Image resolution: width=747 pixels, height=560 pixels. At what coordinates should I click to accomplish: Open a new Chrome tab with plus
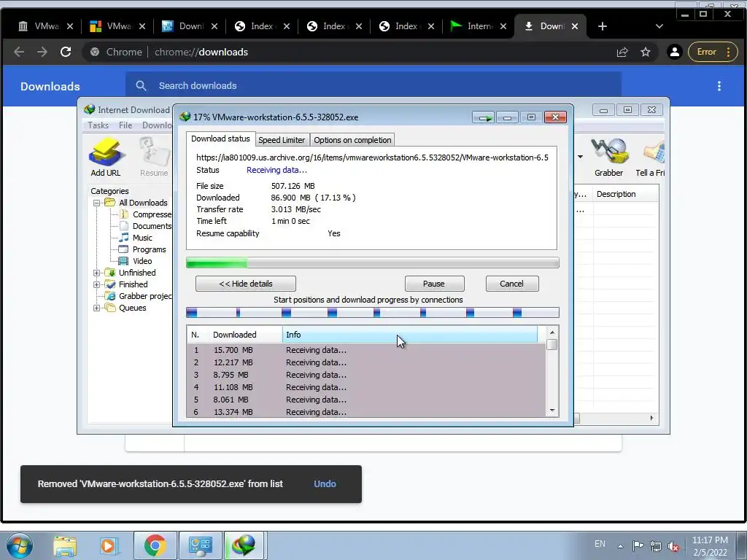[603, 26]
